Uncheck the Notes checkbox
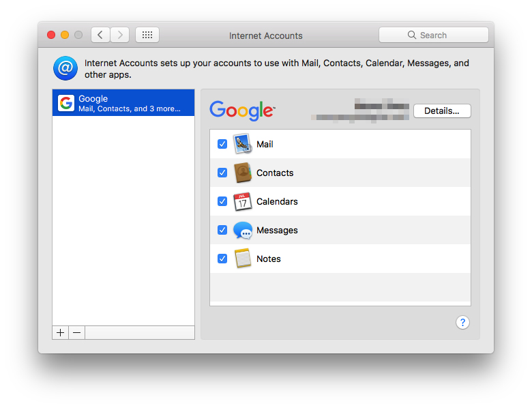Viewport: 532px width, 408px height. click(x=222, y=259)
